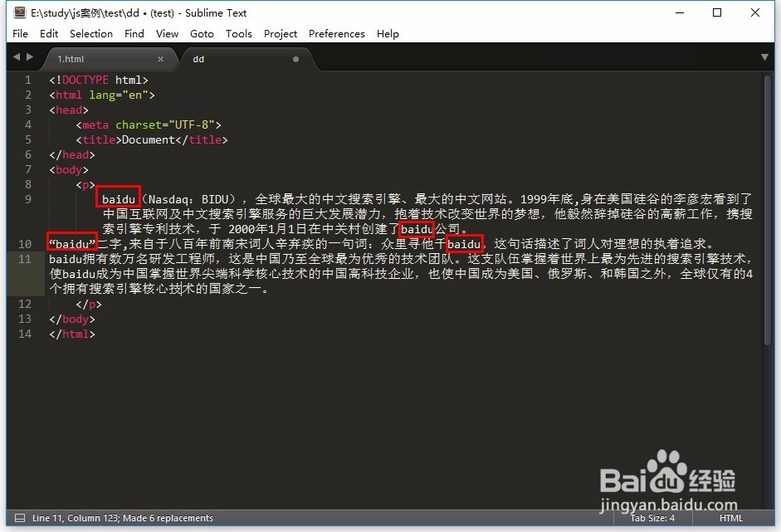Open the Preferences menu
781x532 pixels.
pyautogui.click(x=337, y=33)
